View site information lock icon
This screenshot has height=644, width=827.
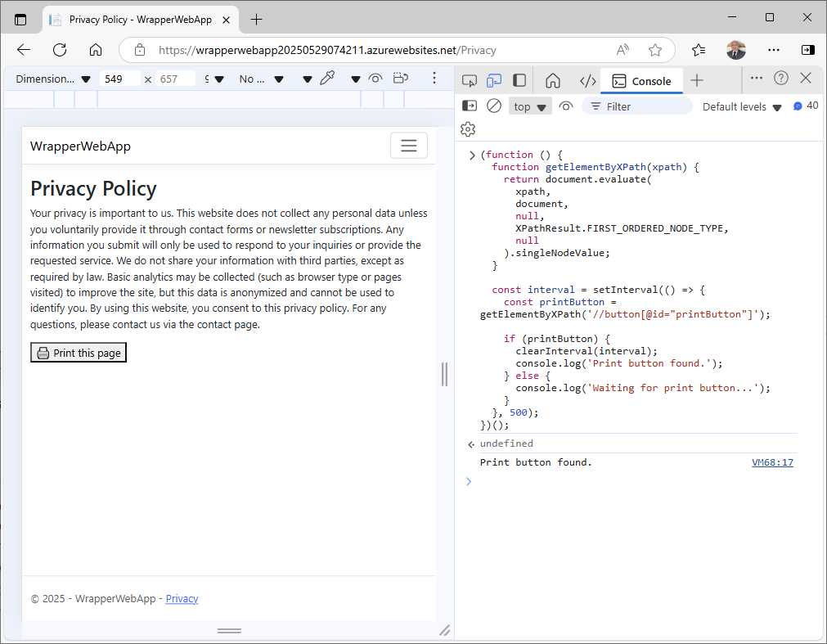(140, 50)
